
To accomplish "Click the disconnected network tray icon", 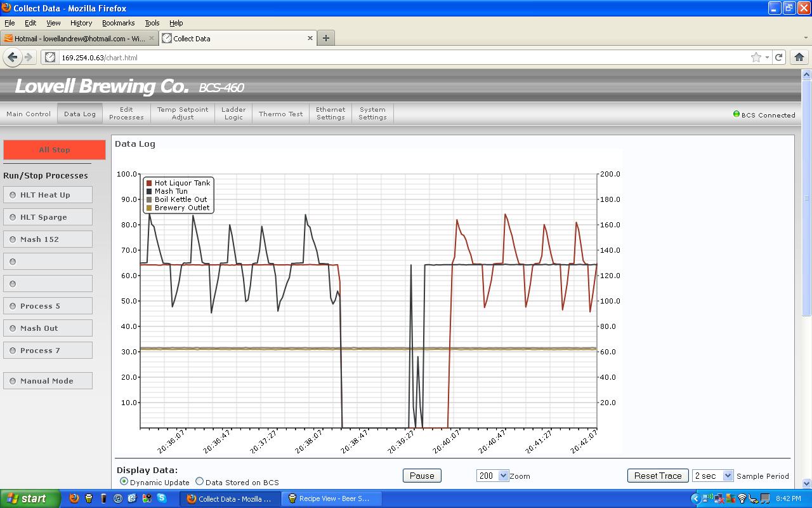I will tap(719, 498).
